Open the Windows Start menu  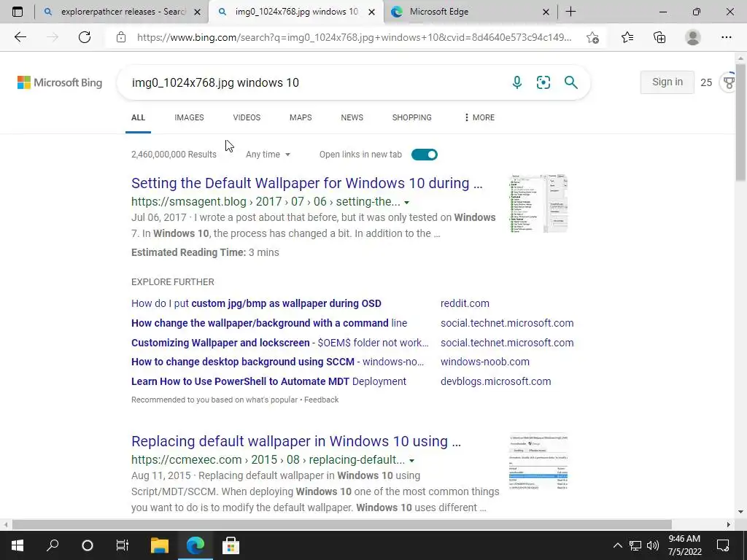[18, 545]
